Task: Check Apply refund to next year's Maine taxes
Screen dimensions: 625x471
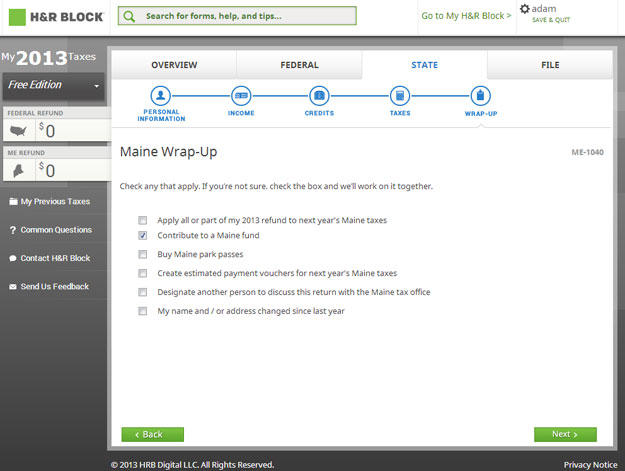Action: coord(142,220)
